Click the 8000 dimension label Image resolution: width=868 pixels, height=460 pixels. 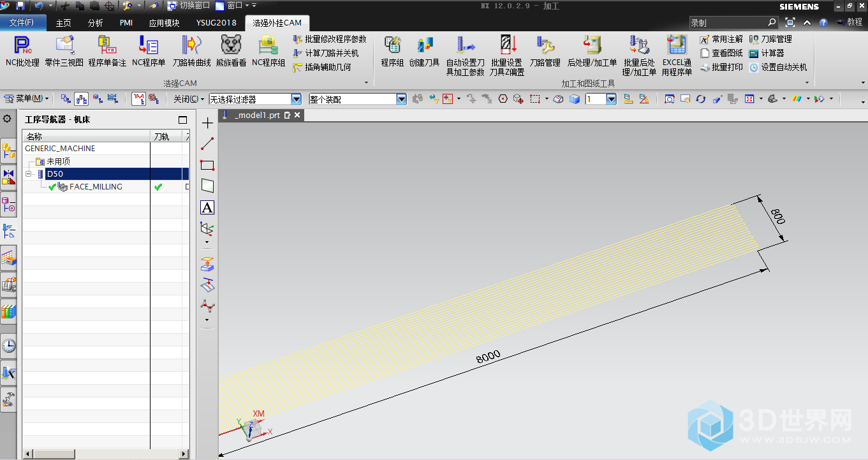click(489, 356)
